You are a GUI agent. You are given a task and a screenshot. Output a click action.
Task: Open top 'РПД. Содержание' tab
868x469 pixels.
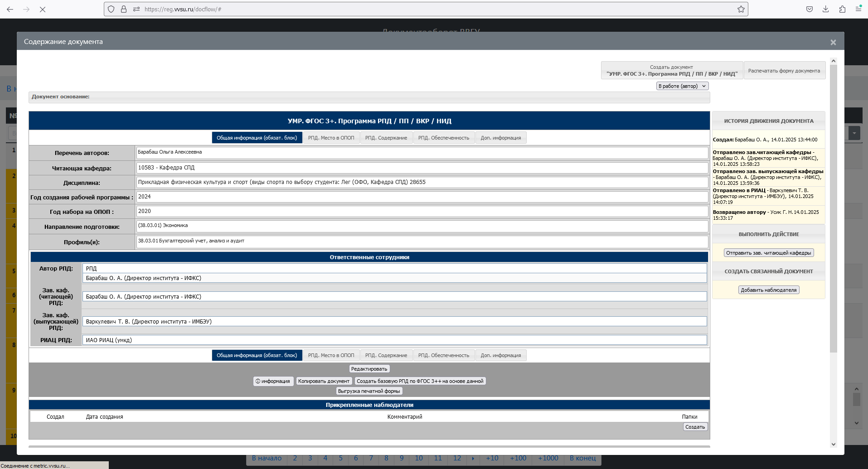386,138
